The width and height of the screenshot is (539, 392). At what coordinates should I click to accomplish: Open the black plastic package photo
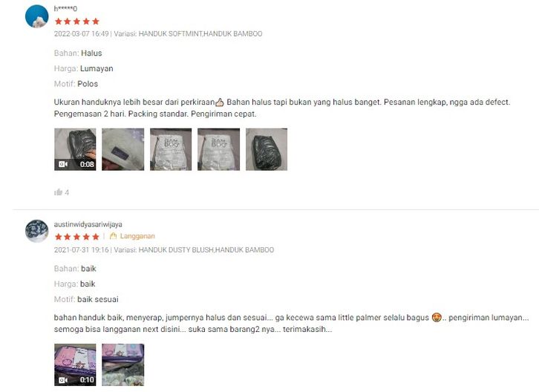coord(267,149)
